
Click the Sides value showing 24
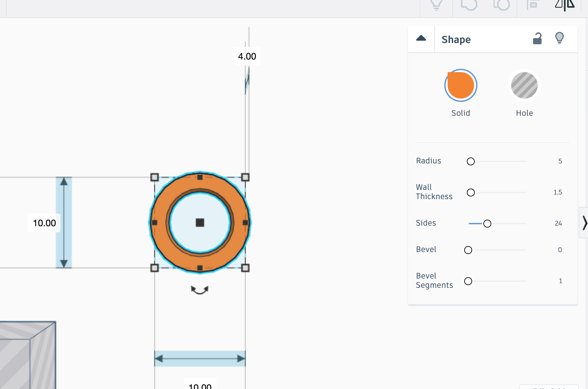pos(559,223)
